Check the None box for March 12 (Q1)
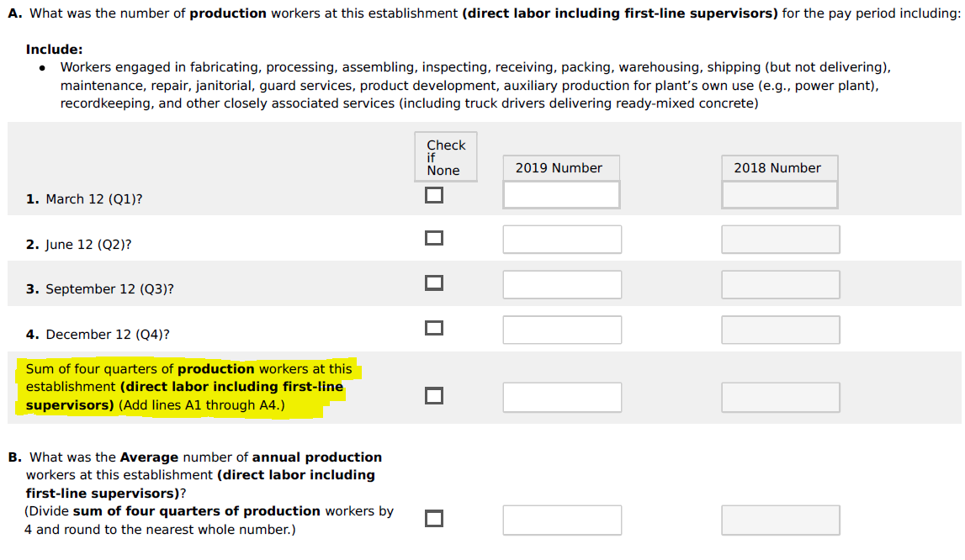This screenshot has height=560, width=965. [x=433, y=195]
